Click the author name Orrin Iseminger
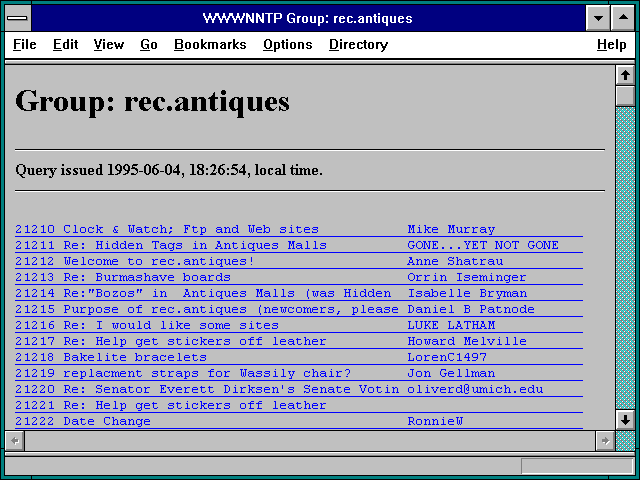This screenshot has height=480, width=640. pos(467,277)
